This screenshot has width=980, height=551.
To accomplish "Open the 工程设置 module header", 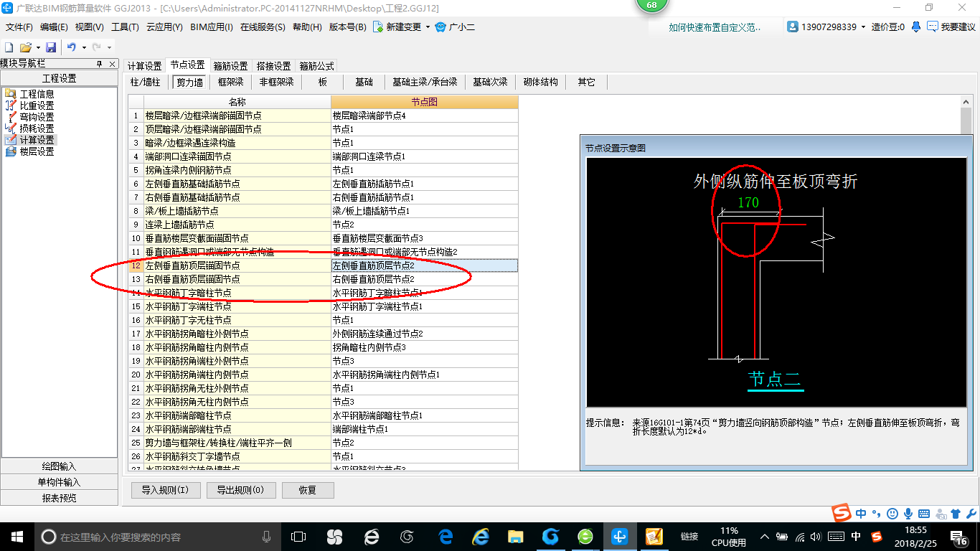I will click(x=59, y=79).
